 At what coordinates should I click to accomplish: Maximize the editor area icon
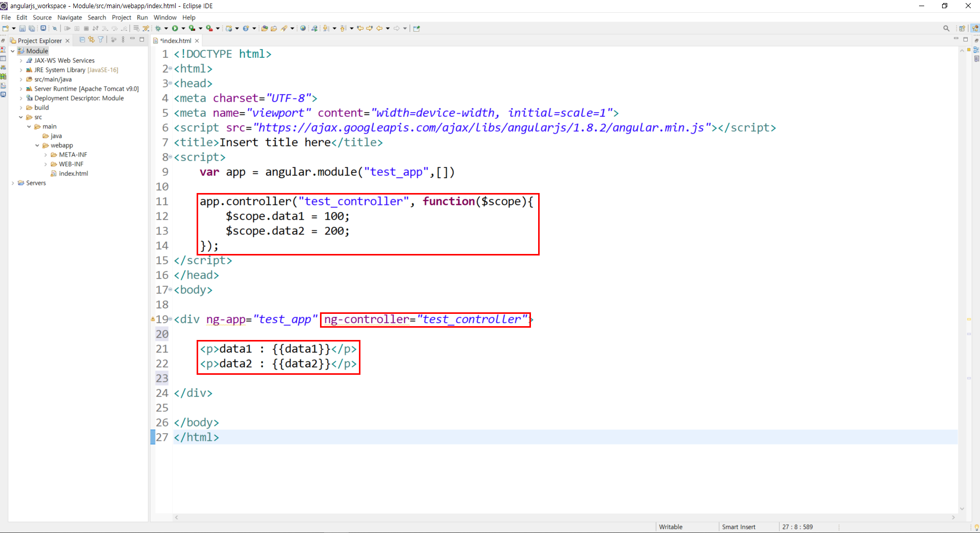point(966,39)
